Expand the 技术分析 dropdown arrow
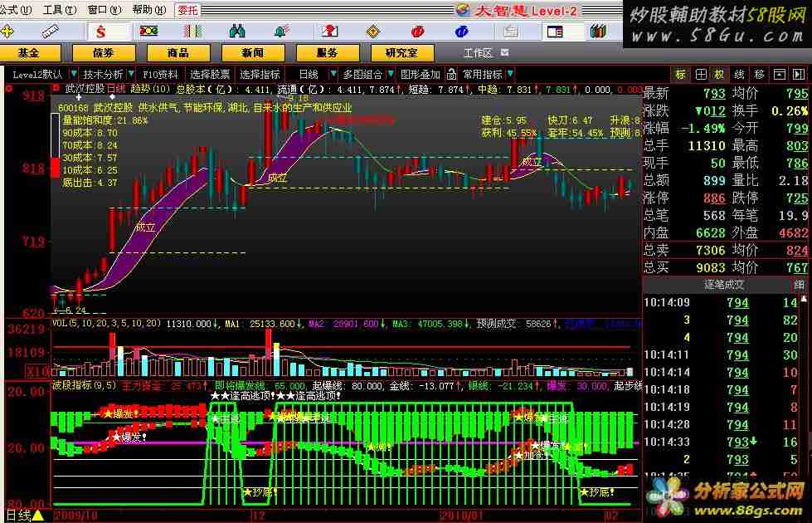Image resolution: width=812 pixels, height=523 pixels. pyautogui.click(x=130, y=74)
